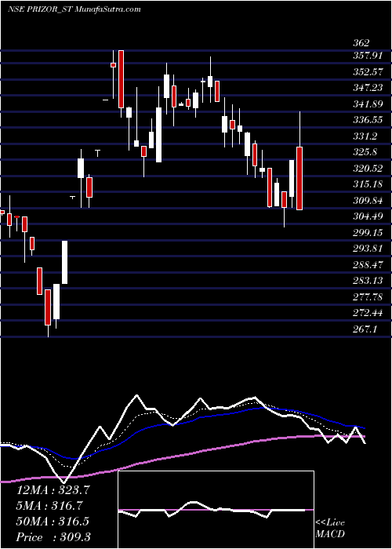
Task: Select the 320.52 price axis label
Action: click(x=368, y=169)
